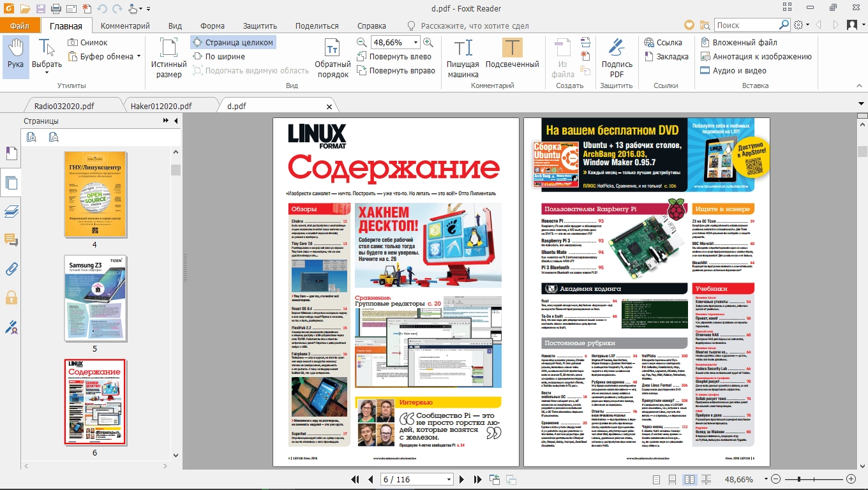Go to the first page

click(x=355, y=479)
